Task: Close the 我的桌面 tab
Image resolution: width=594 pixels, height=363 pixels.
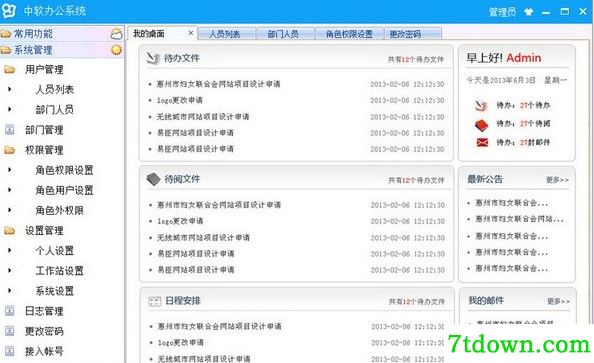Action: tap(191, 33)
